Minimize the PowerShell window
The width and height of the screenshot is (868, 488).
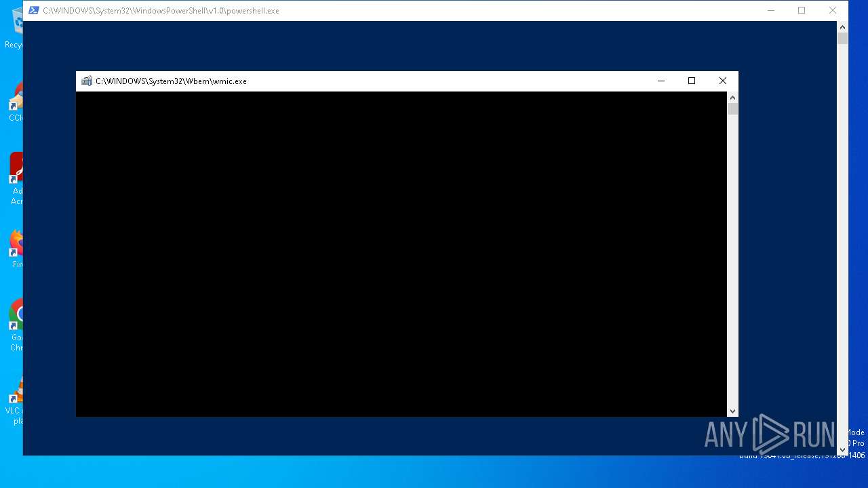tap(771, 10)
